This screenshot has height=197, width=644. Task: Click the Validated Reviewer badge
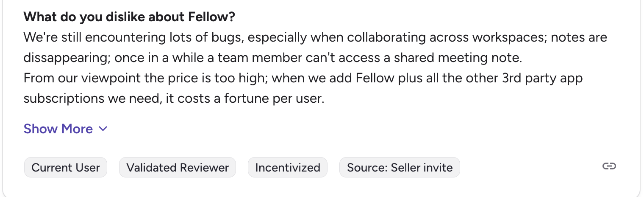178,168
